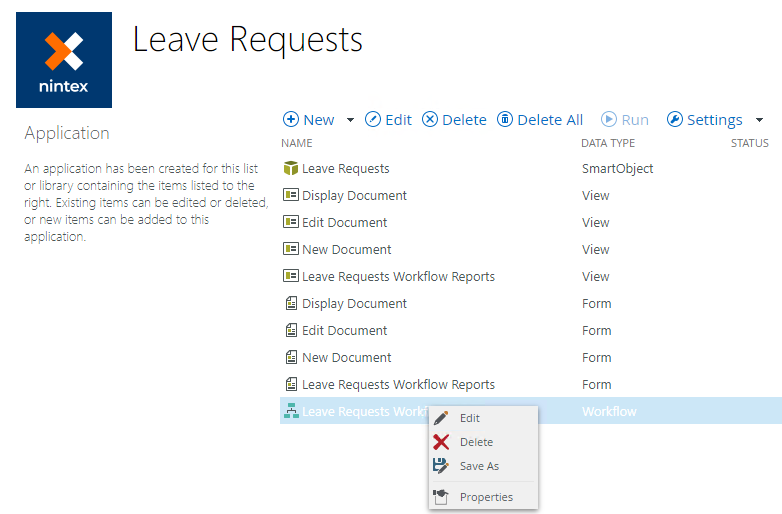Screen dimensions: 782x514
Task: Click the Run toolbar label
Action: (x=635, y=120)
